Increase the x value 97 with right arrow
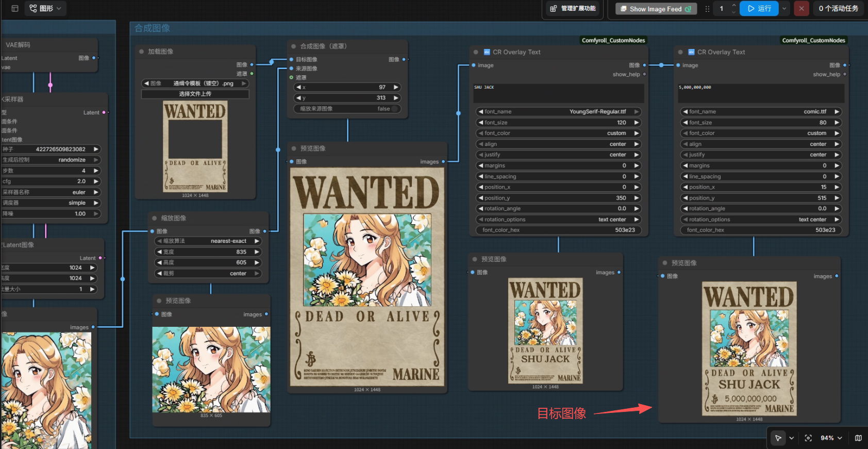The width and height of the screenshot is (868, 449). click(x=396, y=87)
